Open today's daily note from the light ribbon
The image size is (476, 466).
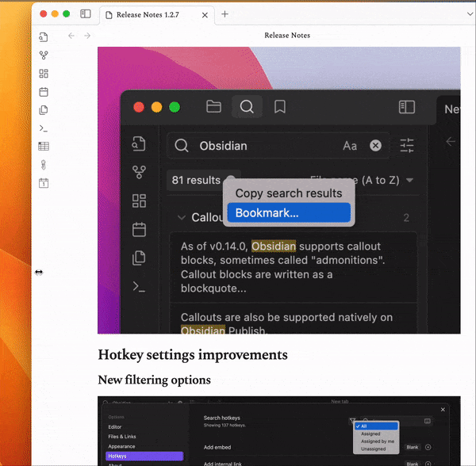[44, 92]
